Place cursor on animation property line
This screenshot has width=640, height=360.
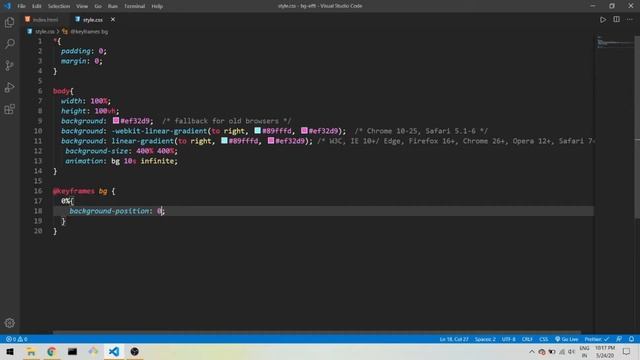pos(121,161)
